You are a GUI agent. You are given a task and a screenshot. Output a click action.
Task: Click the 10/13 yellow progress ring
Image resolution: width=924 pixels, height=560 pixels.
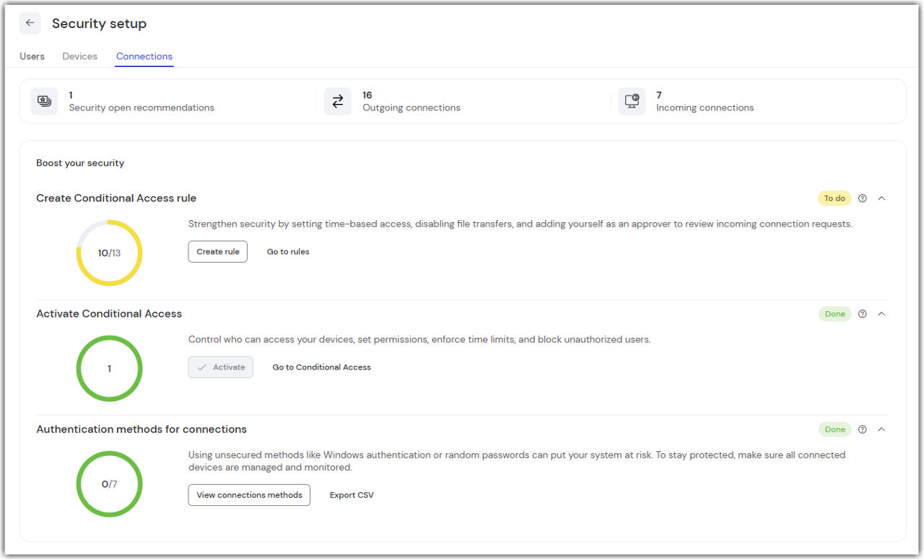click(109, 253)
